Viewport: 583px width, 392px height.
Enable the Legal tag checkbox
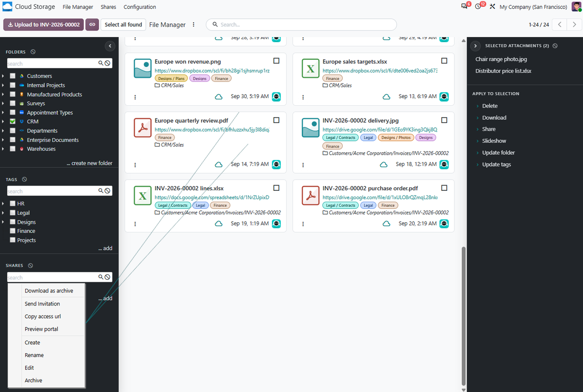coord(13,213)
